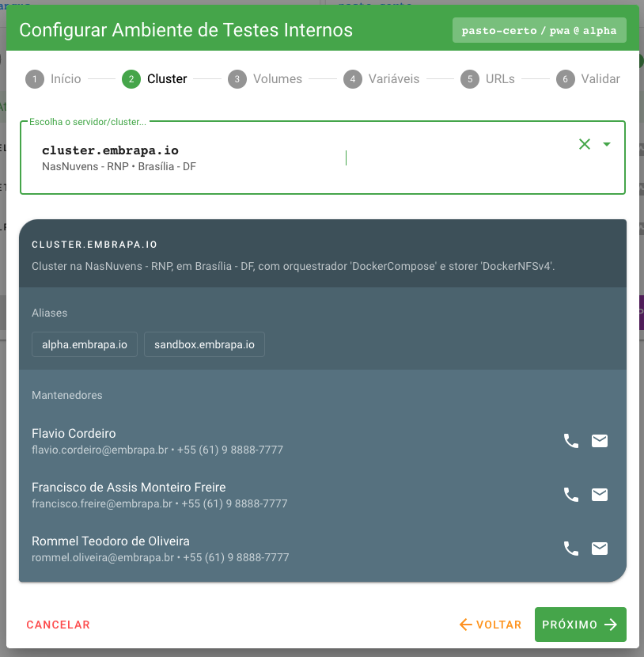Click the CANCELAR button
644x657 pixels.
pos(59,625)
